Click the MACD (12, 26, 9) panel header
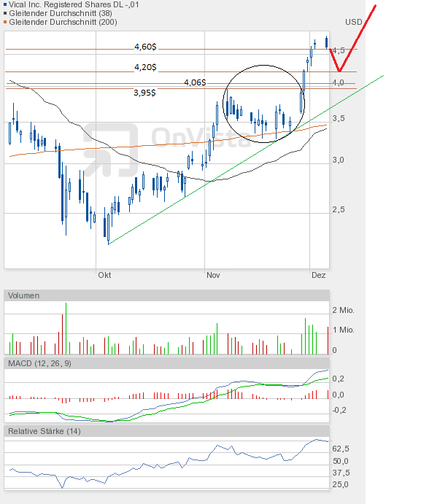This screenshot has width=448, height=504. click(40, 363)
